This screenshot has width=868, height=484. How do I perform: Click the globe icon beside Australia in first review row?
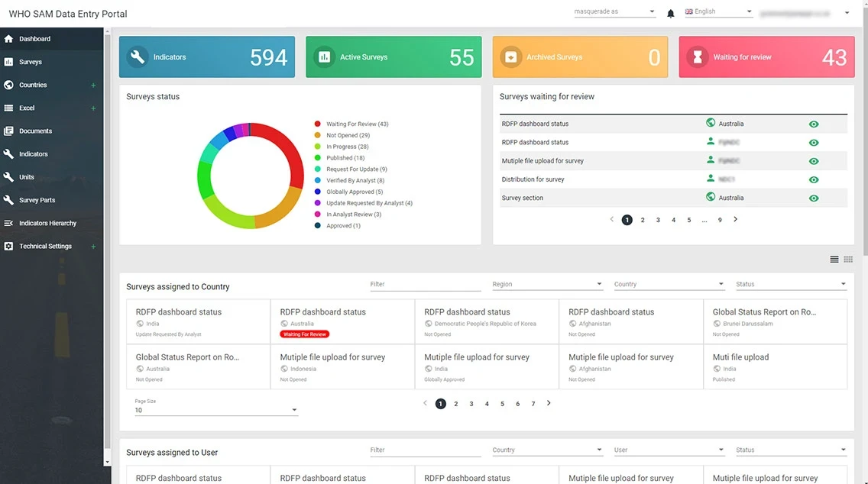[x=711, y=123]
